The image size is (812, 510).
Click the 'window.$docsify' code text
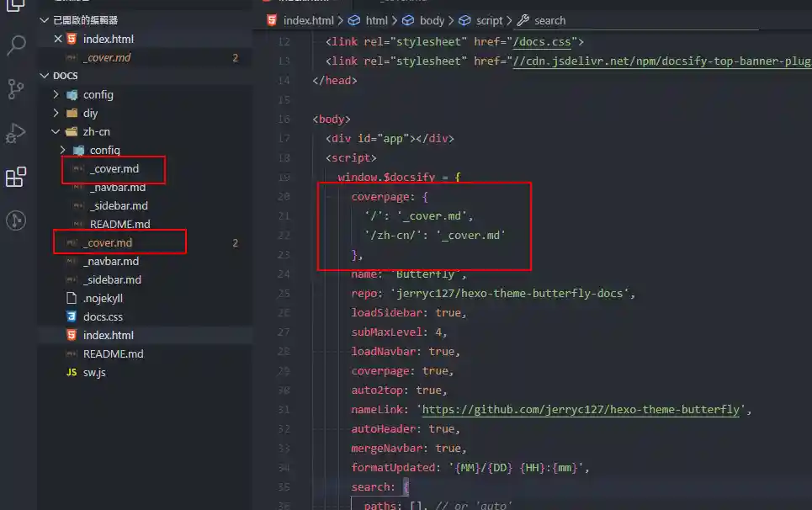click(386, 177)
